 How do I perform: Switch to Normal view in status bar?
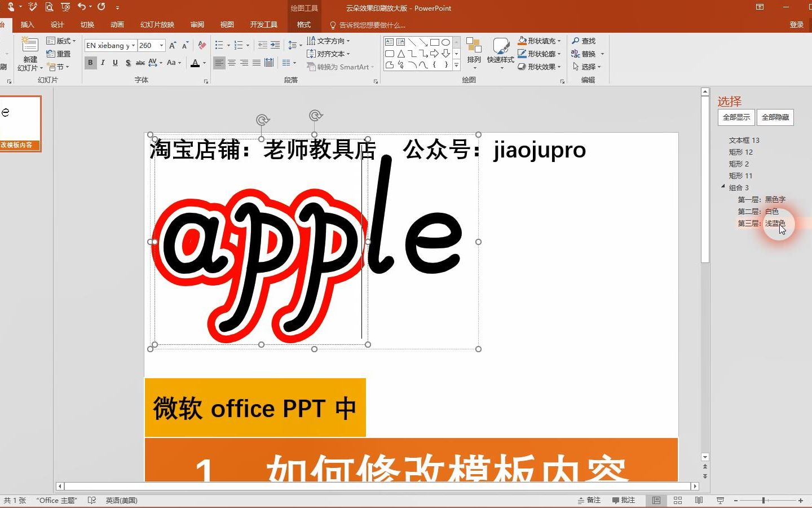[x=656, y=500]
